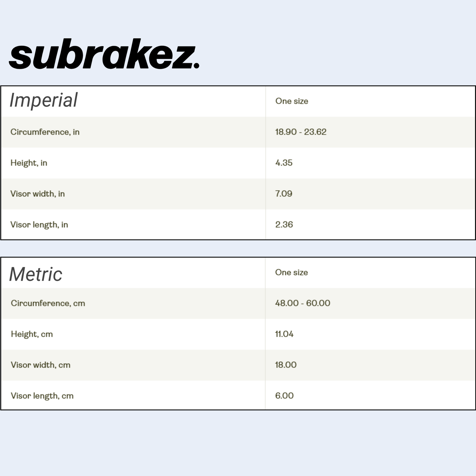Select the Imperial table heading
476x476 pixels.
coord(43,100)
